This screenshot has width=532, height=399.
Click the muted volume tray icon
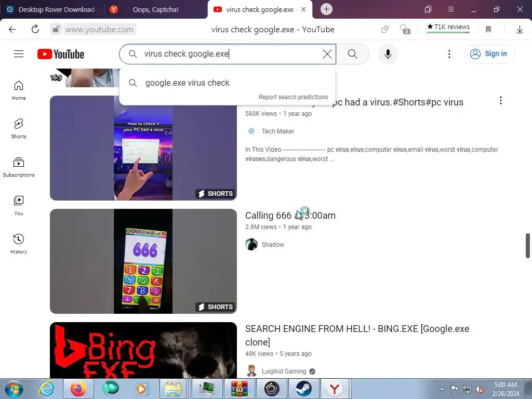point(480,389)
